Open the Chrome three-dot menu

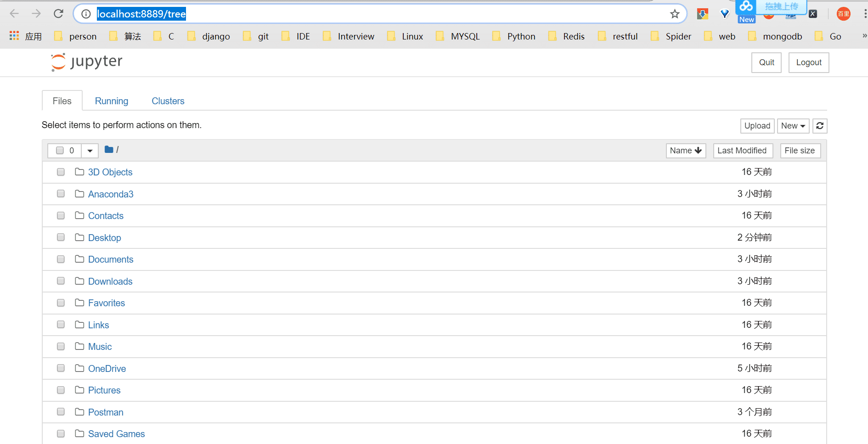[865, 14]
